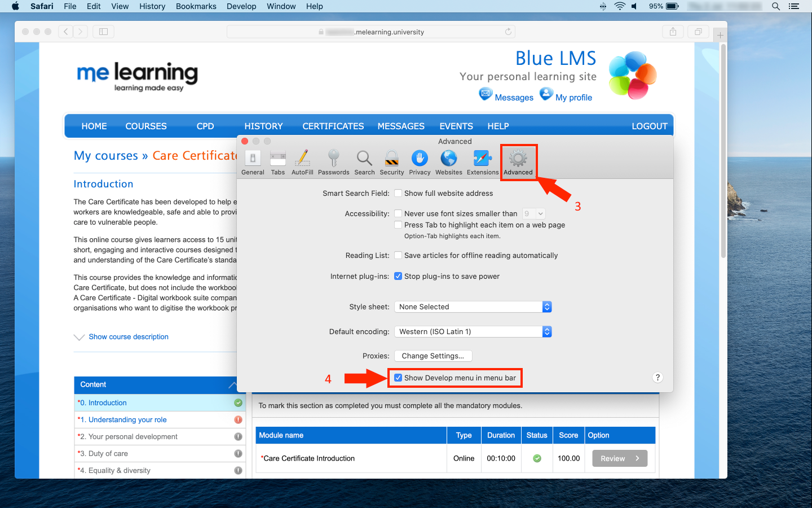
Task: Check Never use font sizes smaller than
Action: pyautogui.click(x=398, y=213)
